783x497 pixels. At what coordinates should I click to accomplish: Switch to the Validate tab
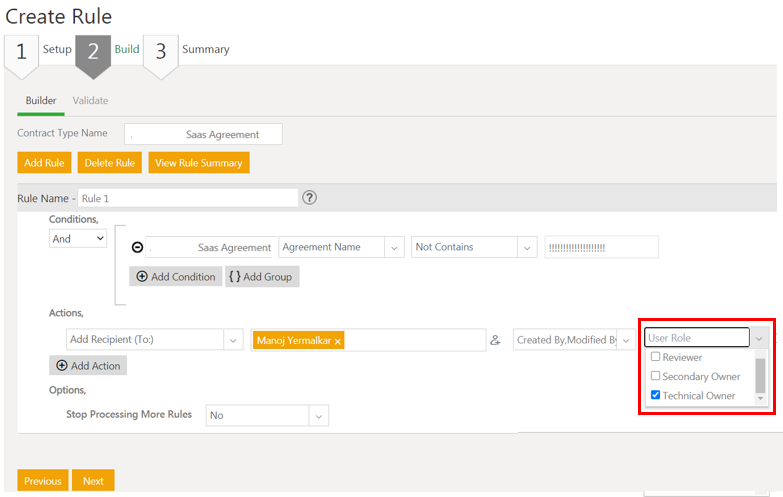tap(90, 100)
